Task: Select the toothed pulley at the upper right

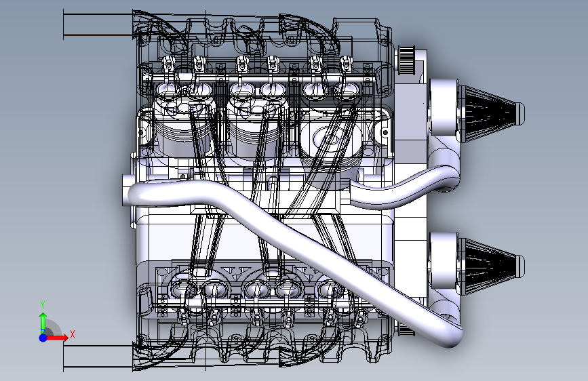Action: pyautogui.click(x=406, y=60)
